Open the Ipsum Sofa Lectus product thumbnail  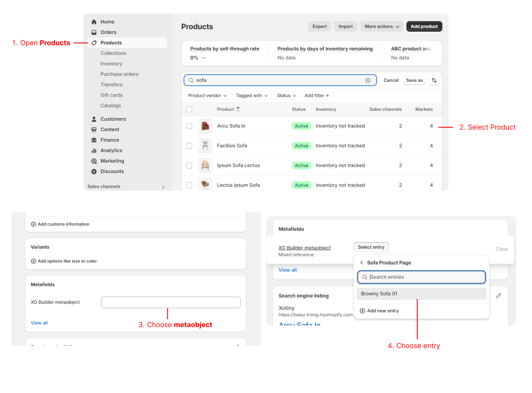[x=205, y=165]
